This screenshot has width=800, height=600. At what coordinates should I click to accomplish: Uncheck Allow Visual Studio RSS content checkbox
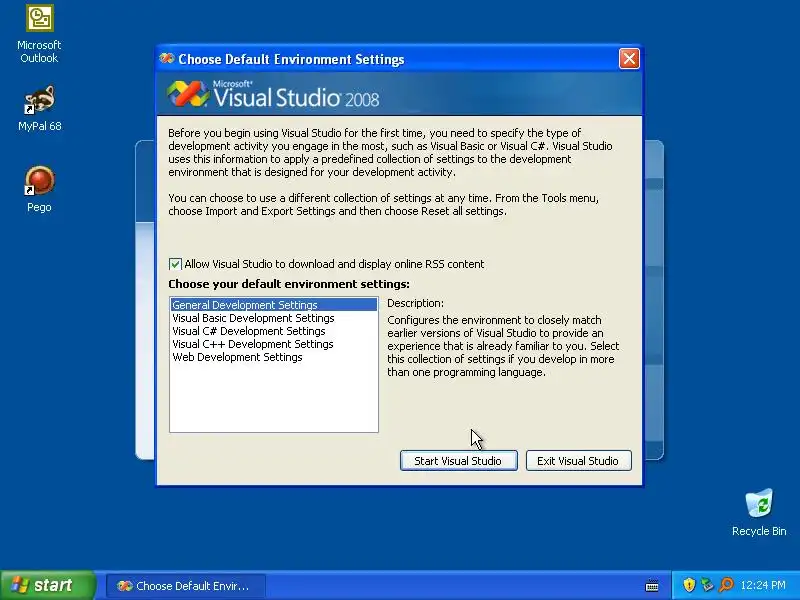pos(175,264)
